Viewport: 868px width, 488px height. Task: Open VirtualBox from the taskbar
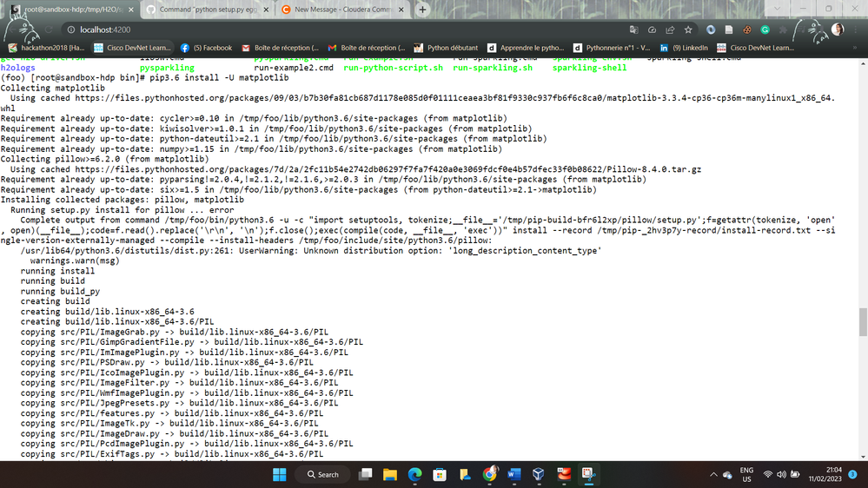[539, 475]
